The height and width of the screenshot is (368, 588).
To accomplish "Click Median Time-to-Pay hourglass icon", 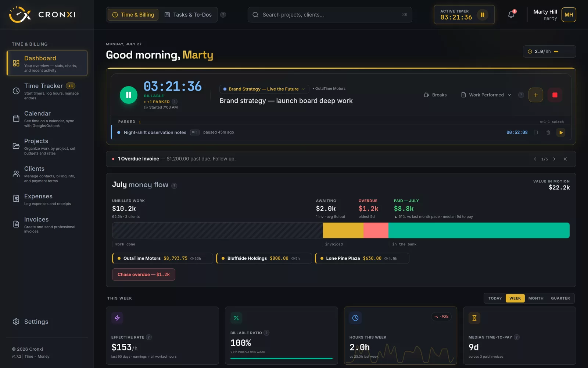I will [474, 318].
